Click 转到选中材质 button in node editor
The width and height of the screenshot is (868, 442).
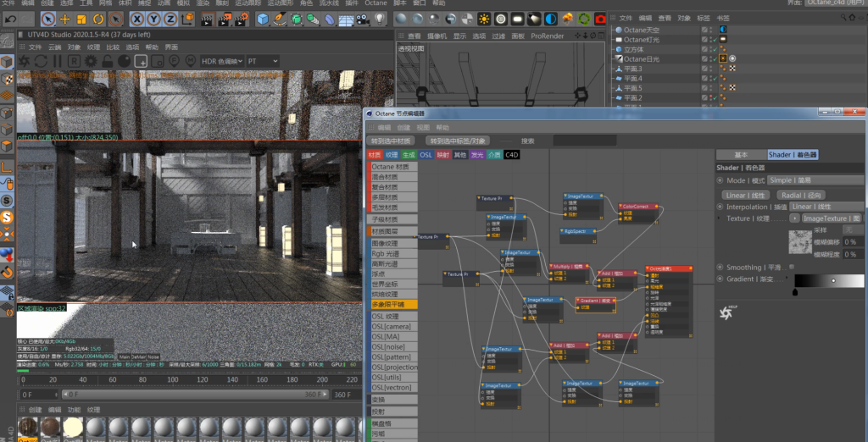[392, 141]
